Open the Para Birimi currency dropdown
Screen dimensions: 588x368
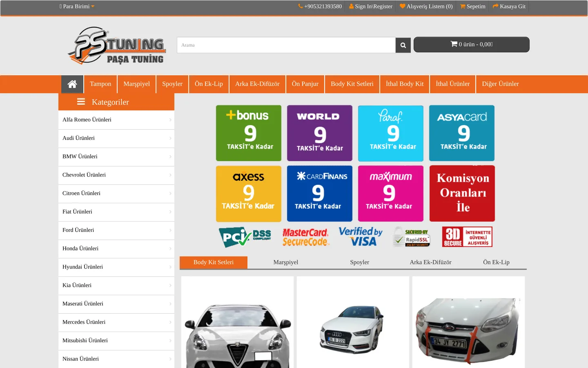pyautogui.click(x=77, y=7)
